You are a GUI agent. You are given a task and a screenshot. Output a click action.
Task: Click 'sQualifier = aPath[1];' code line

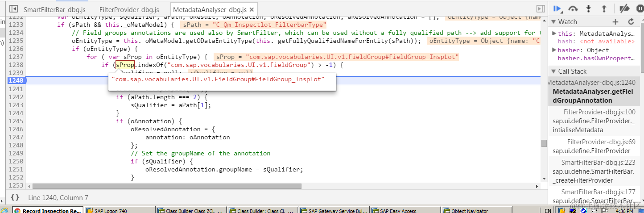click(x=171, y=105)
